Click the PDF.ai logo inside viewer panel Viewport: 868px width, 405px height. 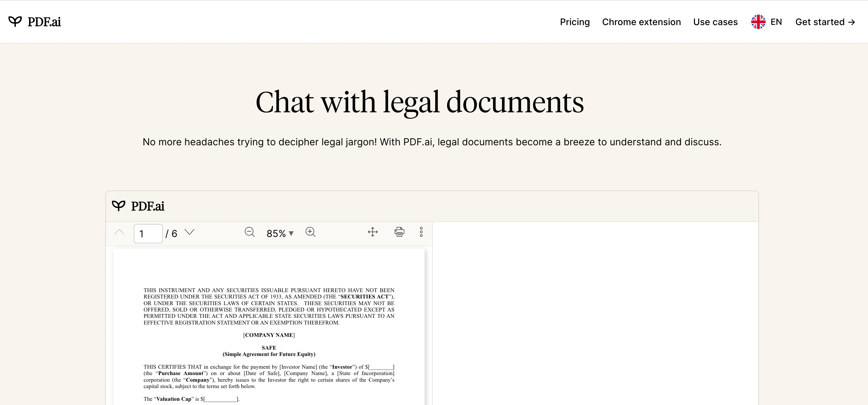point(138,206)
